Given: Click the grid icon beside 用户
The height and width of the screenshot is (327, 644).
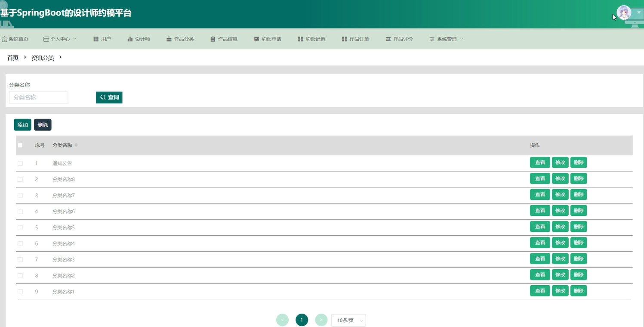Looking at the screenshot, I should 96,39.
